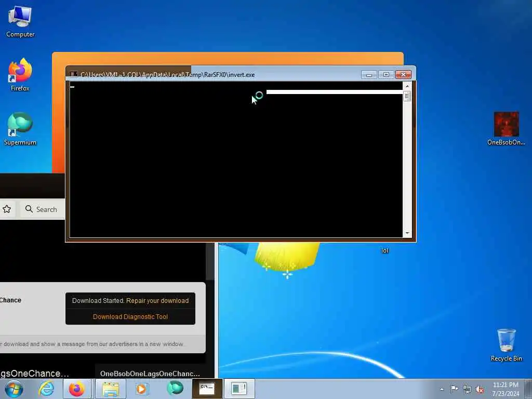Viewport: 532px width, 399px height.
Task: Open the clock showing 11:21 PM
Action: [x=506, y=389]
